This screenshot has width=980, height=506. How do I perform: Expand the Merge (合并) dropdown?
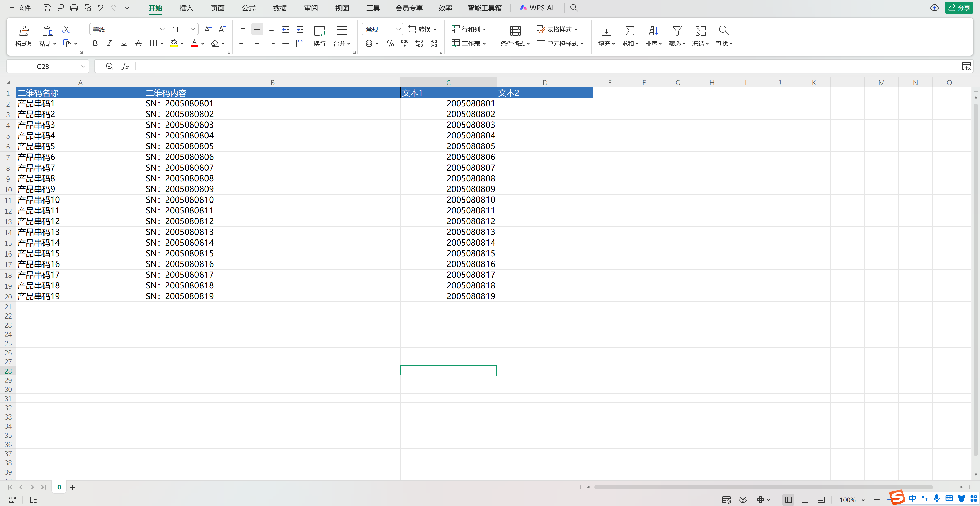348,44
